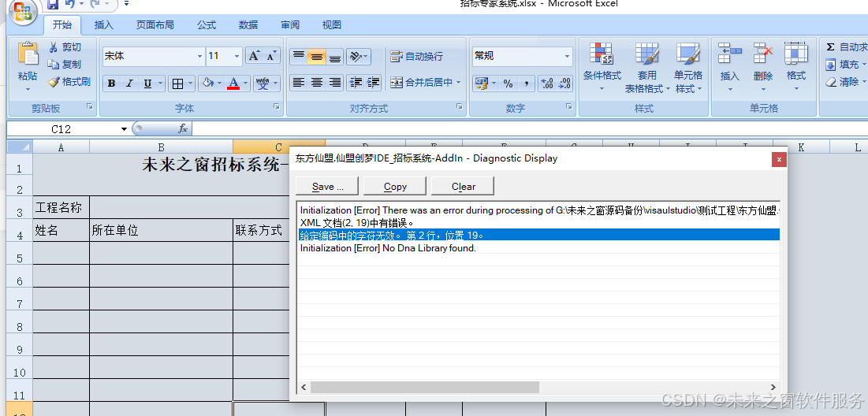Center text horizontally
The width and height of the screenshot is (868, 416).
317,83
